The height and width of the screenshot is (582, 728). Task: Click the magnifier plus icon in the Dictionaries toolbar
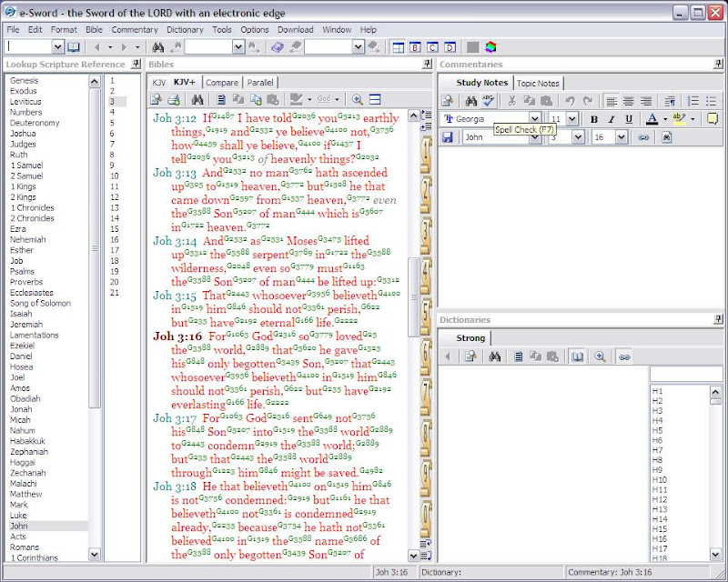point(601,356)
